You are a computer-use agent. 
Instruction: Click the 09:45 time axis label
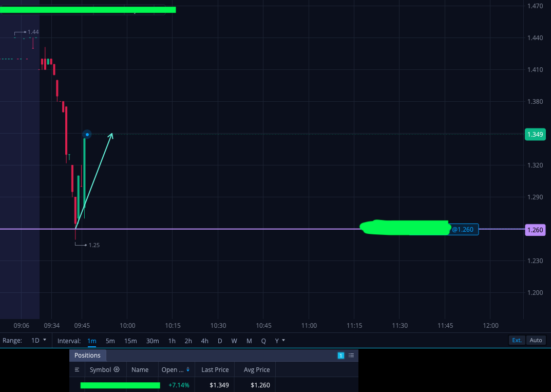click(x=82, y=326)
